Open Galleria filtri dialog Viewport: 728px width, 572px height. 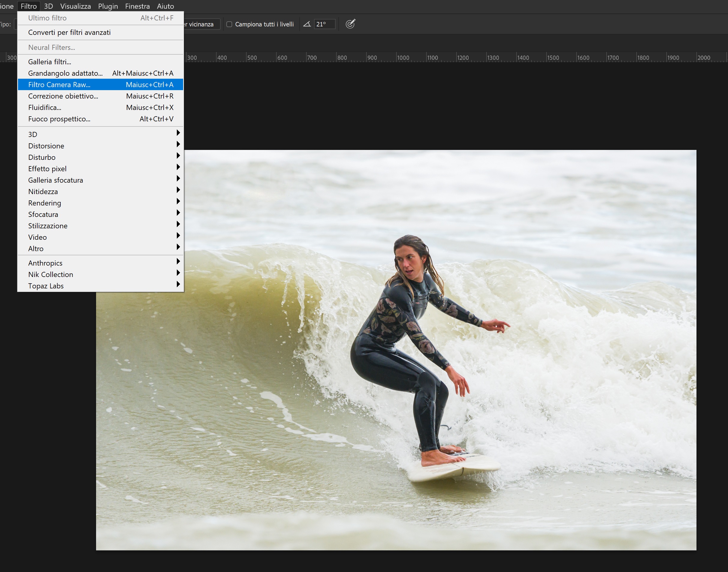100,62
